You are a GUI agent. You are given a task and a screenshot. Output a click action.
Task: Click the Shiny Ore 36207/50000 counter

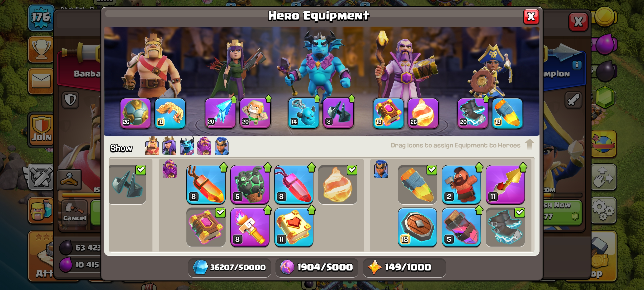tap(229, 267)
